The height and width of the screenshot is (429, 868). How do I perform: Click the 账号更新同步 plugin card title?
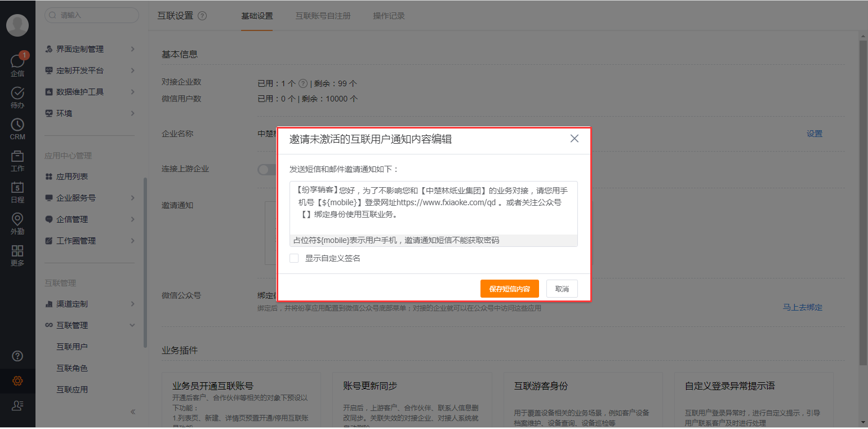click(x=370, y=386)
